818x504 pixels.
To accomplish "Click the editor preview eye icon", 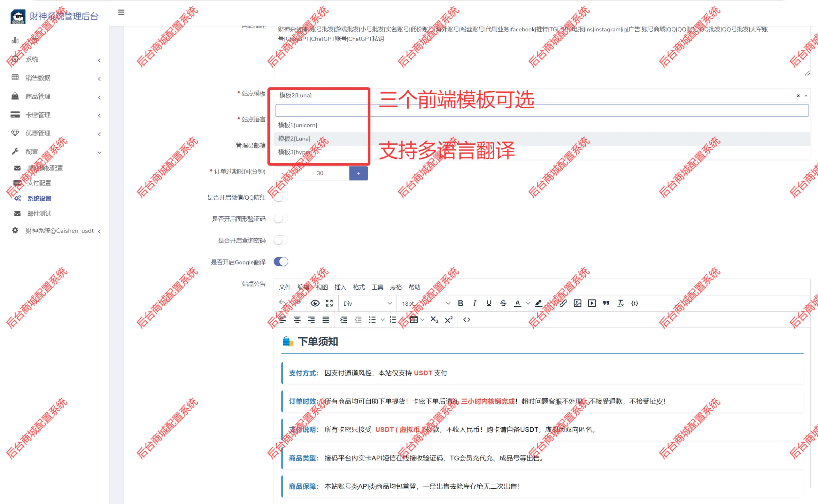I will [x=315, y=303].
